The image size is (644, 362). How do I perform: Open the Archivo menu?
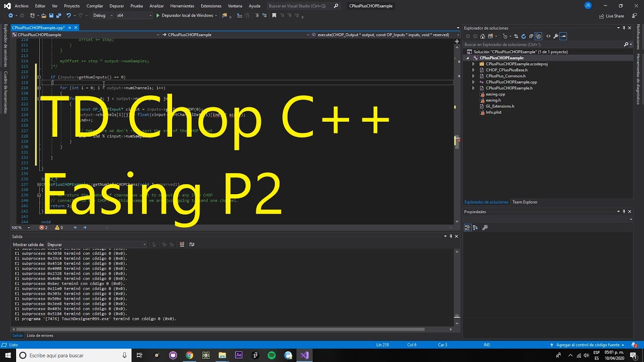click(x=22, y=6)
